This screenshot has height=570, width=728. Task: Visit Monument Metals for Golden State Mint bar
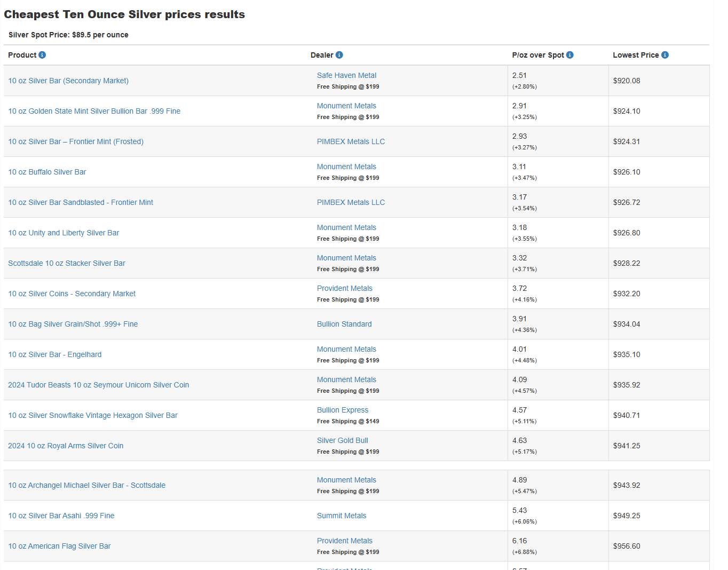(x=346, y=106)
